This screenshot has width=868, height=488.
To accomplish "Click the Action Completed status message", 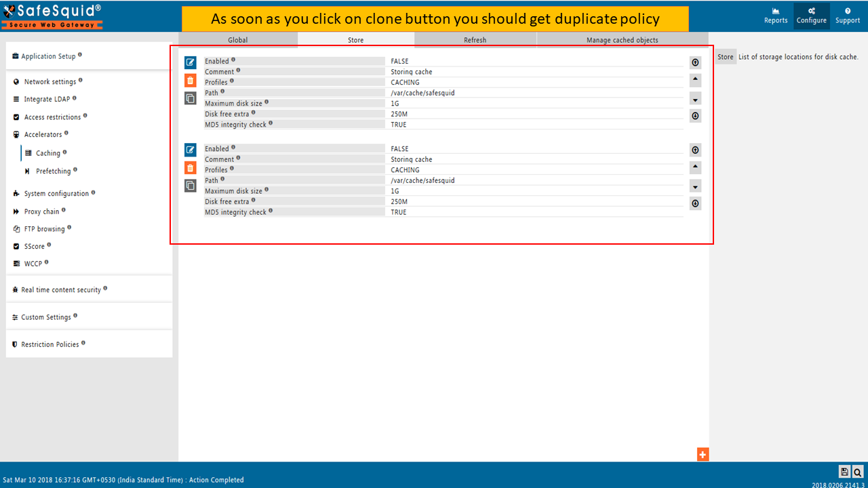I will pyautogui.click(x=216, y=480).
